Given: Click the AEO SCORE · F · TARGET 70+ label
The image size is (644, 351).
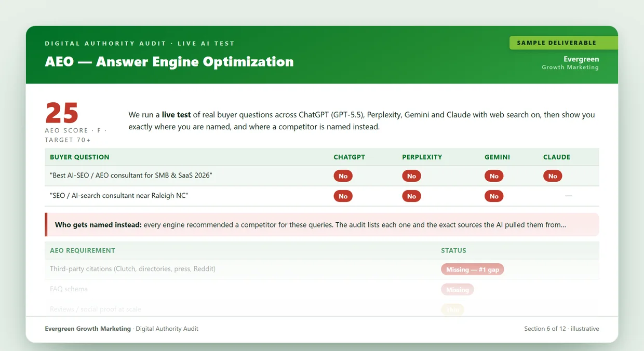Looking at the screenshot, I should coord(76,135).
